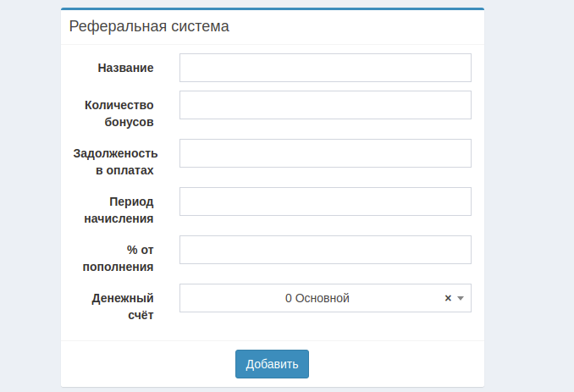Viewport: 574px width, 392px height.
Task: Click the % от пополнения field
Action: click(325, 250)
